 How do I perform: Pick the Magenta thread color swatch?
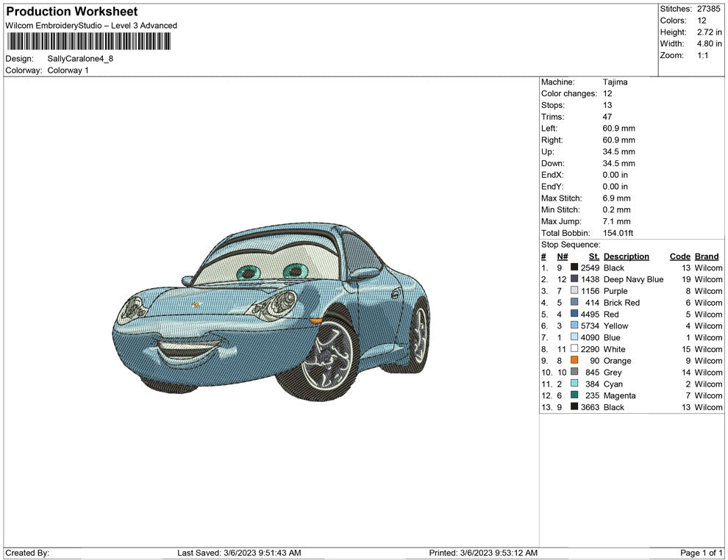click(x=574, y=395)
